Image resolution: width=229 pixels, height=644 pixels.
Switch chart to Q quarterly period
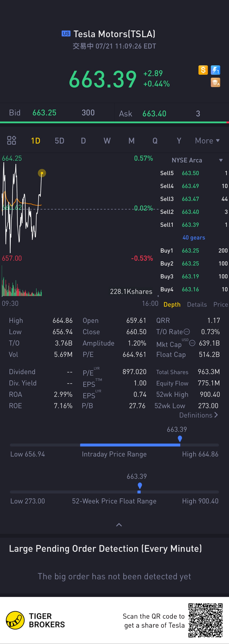click(155, 141)
